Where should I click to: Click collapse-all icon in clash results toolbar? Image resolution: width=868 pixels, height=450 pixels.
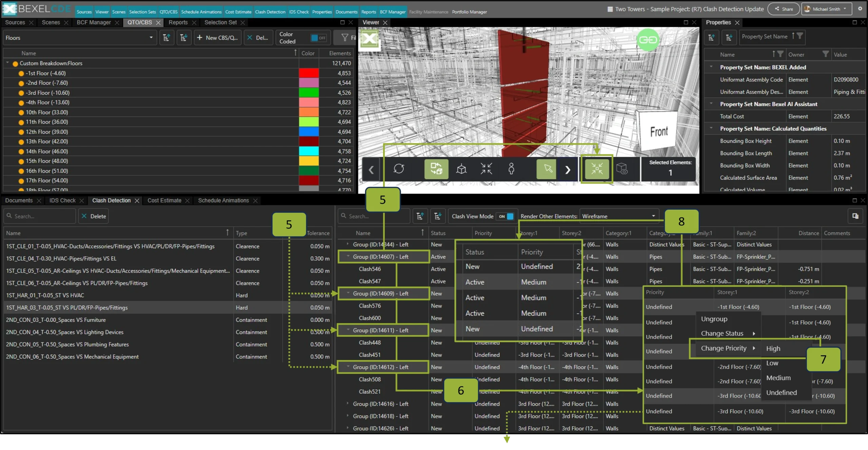pyautogui.click(x=437, y=216)
